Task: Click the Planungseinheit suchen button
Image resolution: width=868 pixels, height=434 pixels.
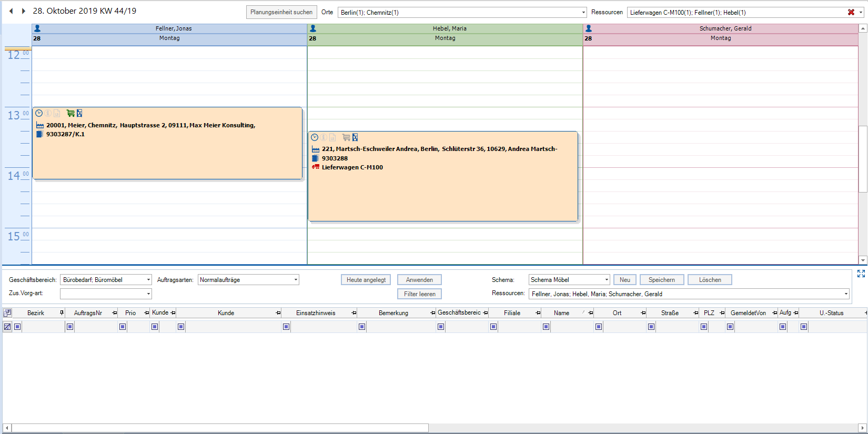Action: pyautogui.click(x=281, y=12)
